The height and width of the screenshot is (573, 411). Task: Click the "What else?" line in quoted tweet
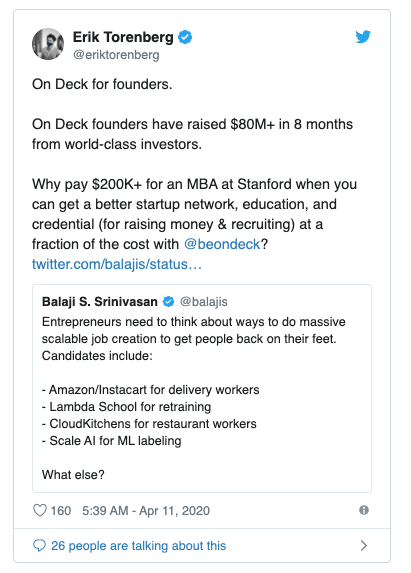tap(73, 474)
